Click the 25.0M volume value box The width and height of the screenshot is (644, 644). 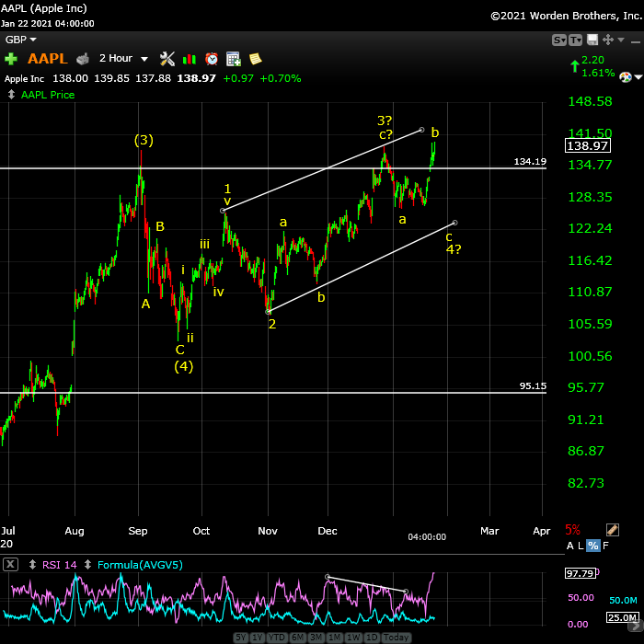coord(622,617)
